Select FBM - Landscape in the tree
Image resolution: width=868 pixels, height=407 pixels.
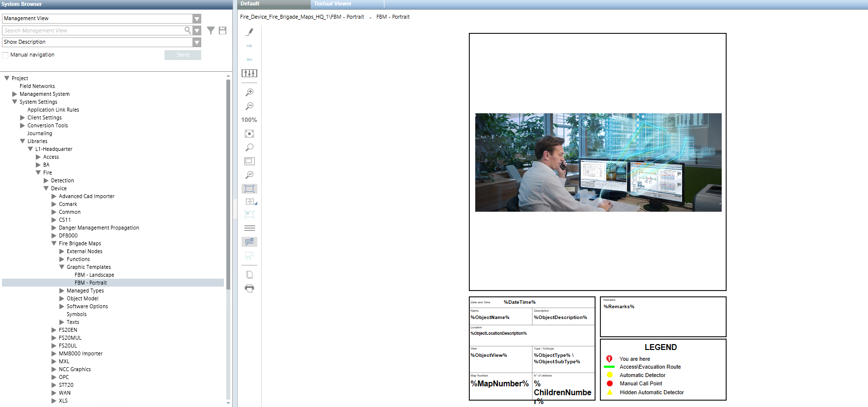coord(94,275)
